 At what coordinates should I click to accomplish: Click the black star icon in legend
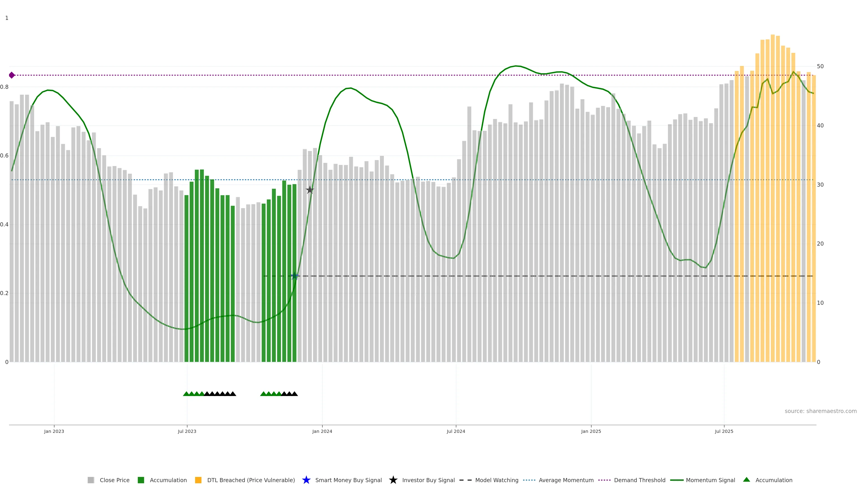click(393, 480)
